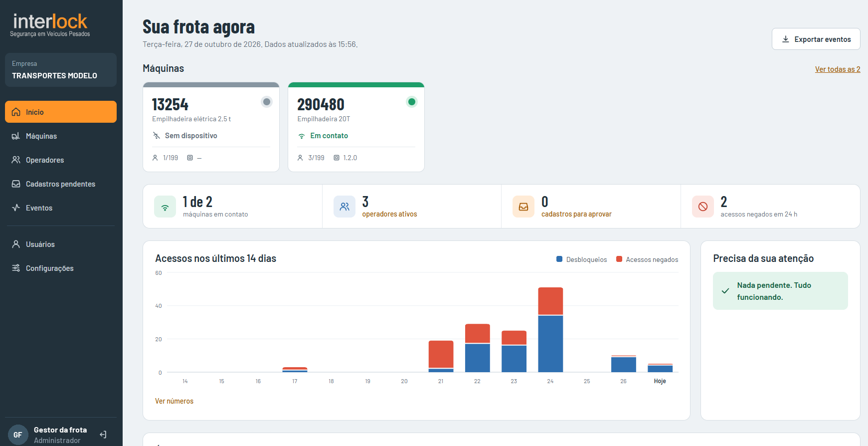Click the home icon beside Início

[x=16, y=112]
